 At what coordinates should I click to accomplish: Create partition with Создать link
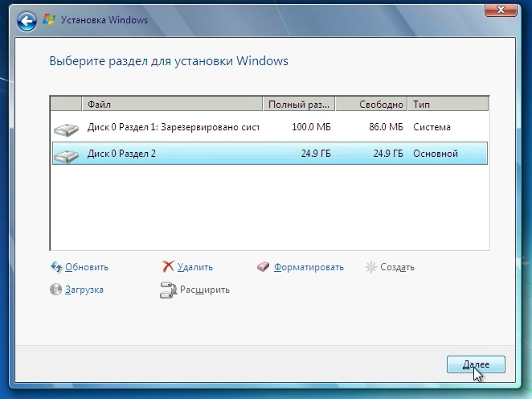[x=397, y=267]
